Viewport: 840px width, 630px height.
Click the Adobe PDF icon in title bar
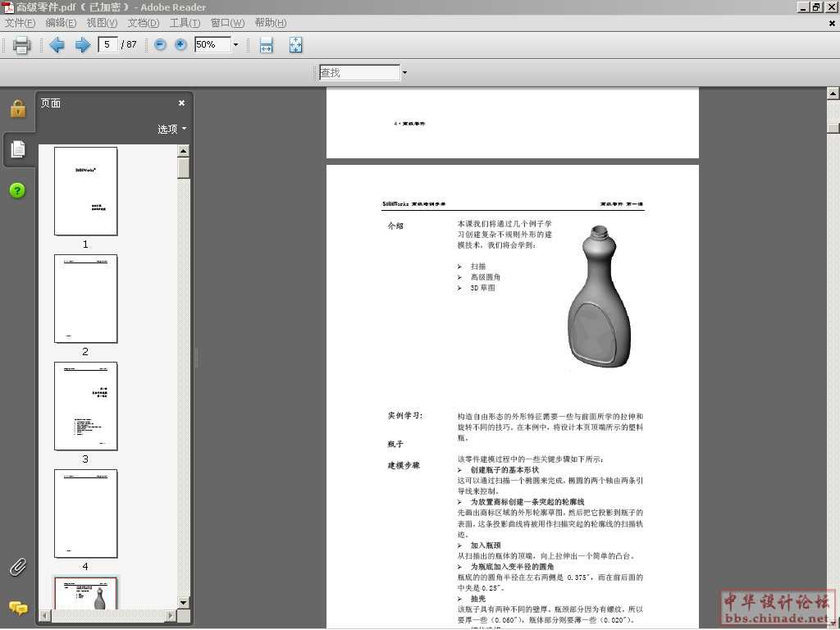(x=7, y=7)
